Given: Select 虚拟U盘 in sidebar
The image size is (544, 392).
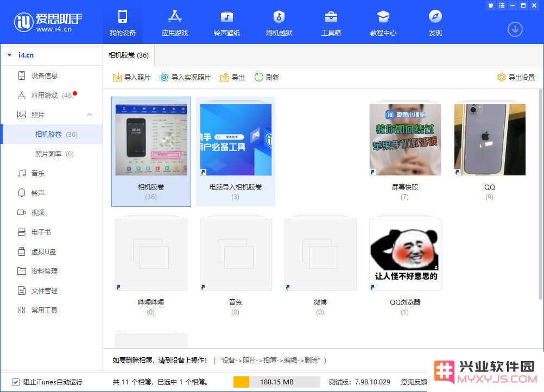Looking at the screenshot, I should (x=52, y=251).
